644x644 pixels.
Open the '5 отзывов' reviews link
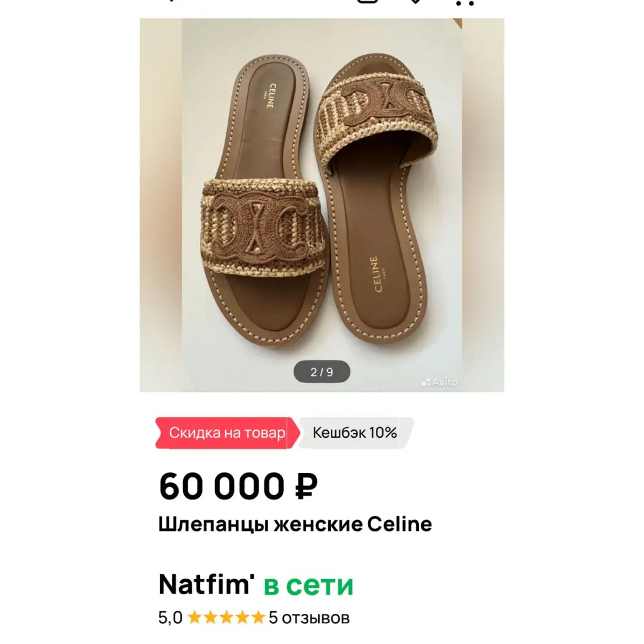(x=309, y=618)
